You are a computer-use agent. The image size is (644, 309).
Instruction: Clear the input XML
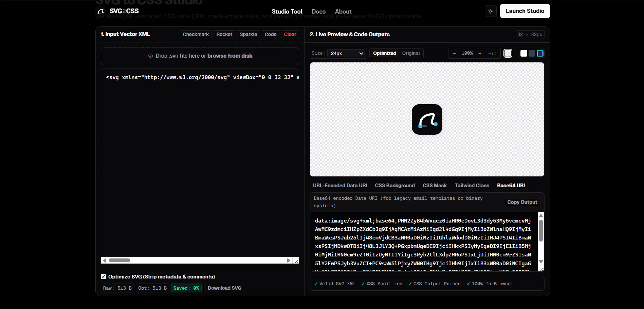point(290,34)
